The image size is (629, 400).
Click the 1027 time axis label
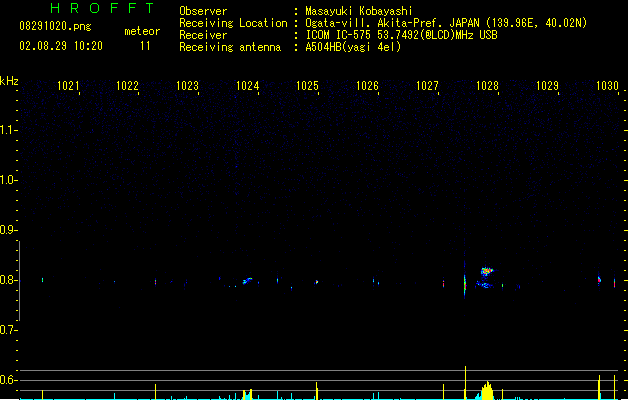(427, 86)
